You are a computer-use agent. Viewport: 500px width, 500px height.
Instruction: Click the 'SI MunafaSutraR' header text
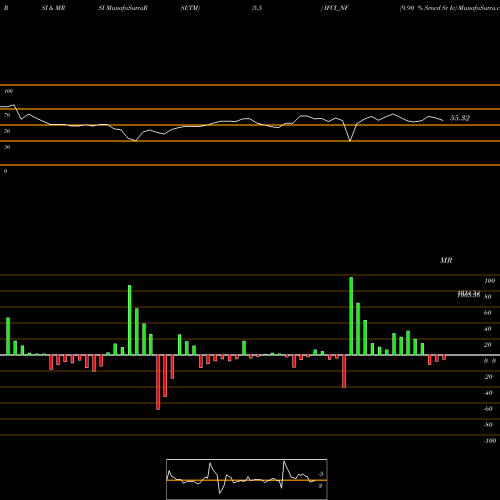(123, 8)
